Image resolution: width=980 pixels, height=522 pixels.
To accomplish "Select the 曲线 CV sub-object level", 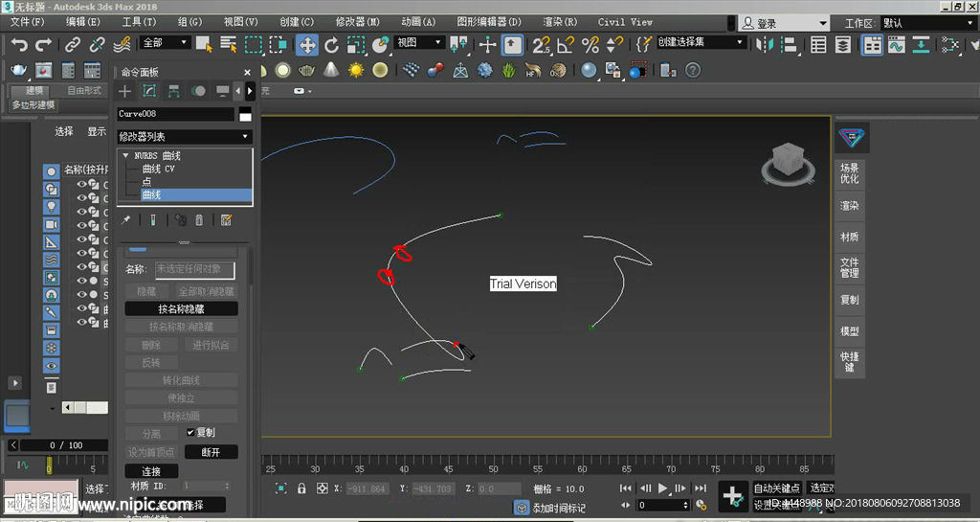I will coord(159,169).
